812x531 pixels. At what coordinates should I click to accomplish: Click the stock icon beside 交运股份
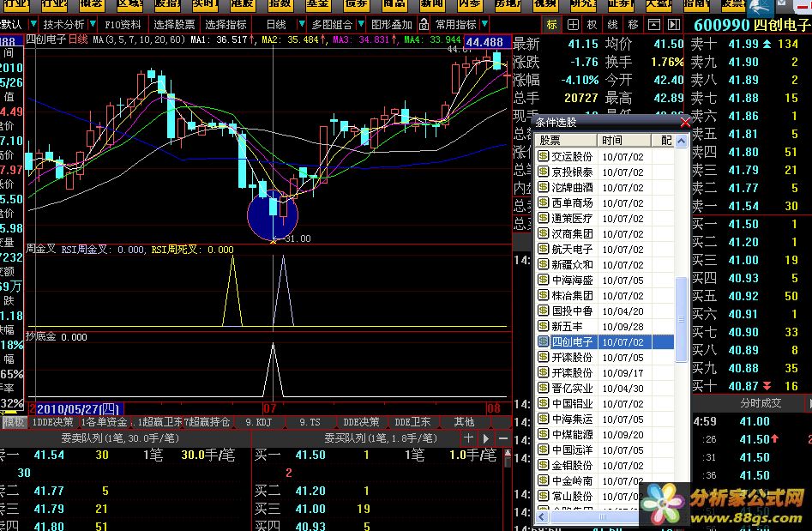[543, 156]
